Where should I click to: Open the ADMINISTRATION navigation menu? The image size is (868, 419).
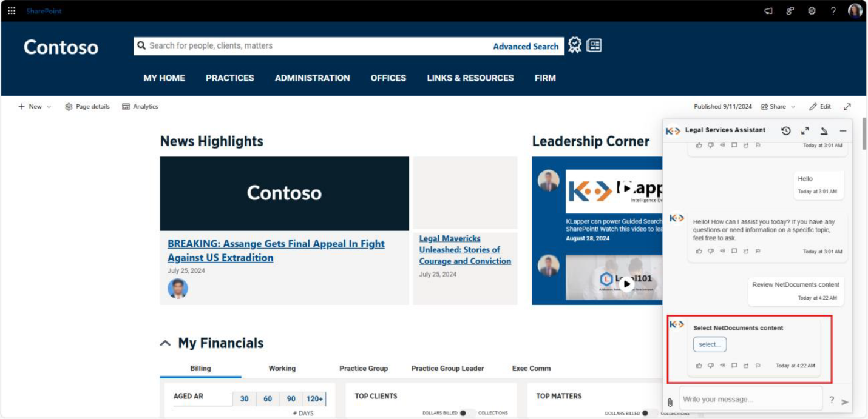[313, 78]
